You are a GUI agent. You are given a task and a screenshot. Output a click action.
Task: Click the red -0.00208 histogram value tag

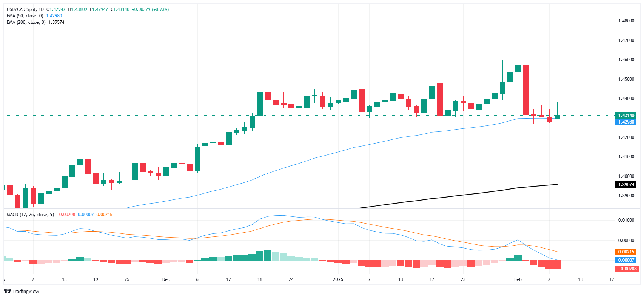tap(626, 269)
